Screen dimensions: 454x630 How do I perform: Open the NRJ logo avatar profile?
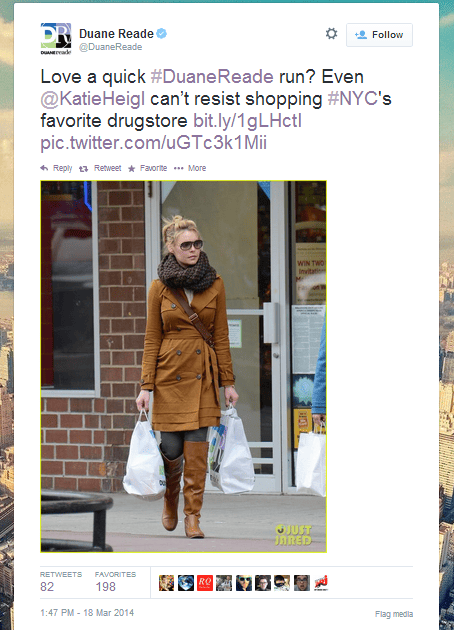pyautogui.click(x=321, y=583)
